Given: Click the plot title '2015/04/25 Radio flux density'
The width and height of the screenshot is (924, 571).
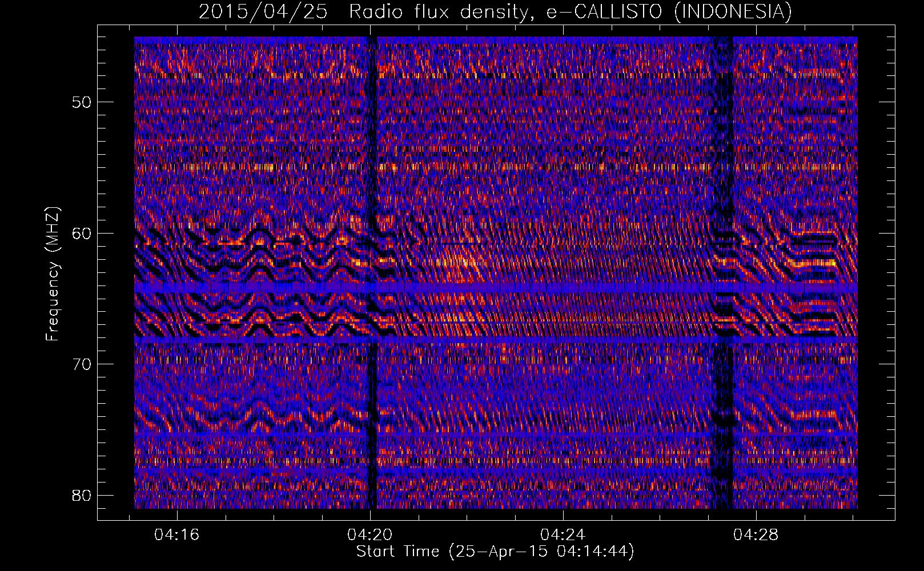Looking at the screenshot, I should 495,11.
